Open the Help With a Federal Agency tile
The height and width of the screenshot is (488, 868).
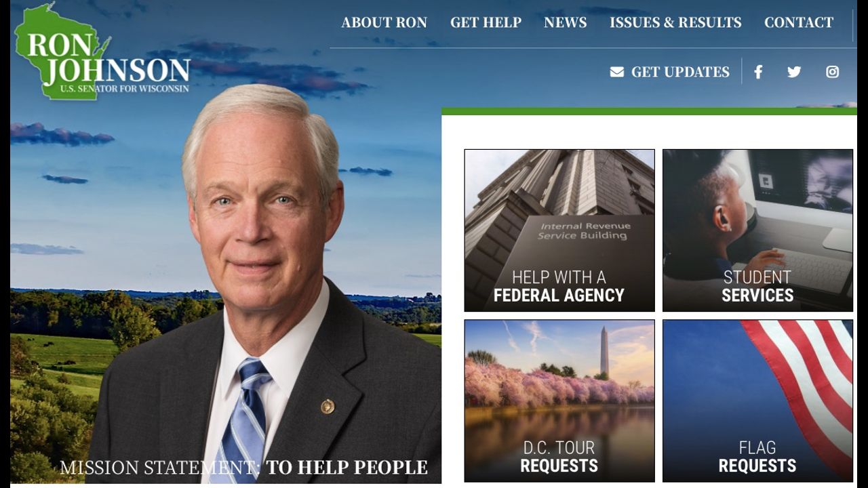click(x=559, y=230)
